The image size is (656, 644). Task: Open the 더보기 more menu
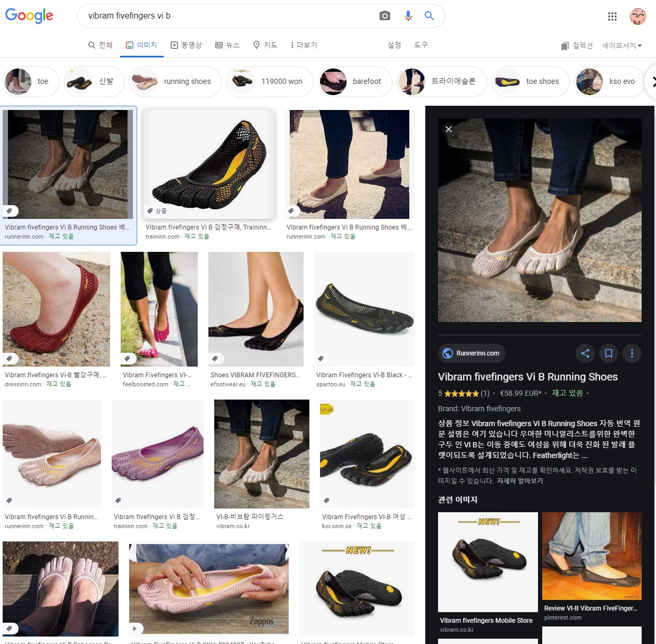click(304, 45)
